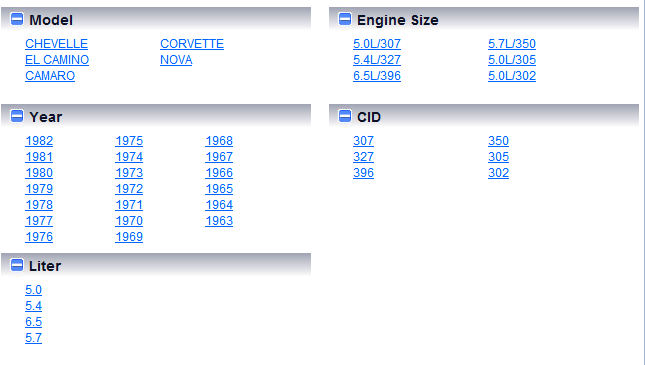Select the CORVETTE model link

coord(192,44)
